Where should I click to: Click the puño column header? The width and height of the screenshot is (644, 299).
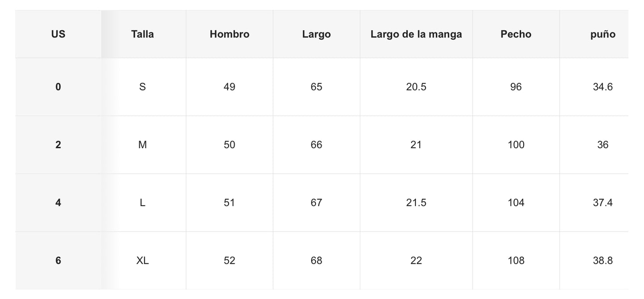603,34
